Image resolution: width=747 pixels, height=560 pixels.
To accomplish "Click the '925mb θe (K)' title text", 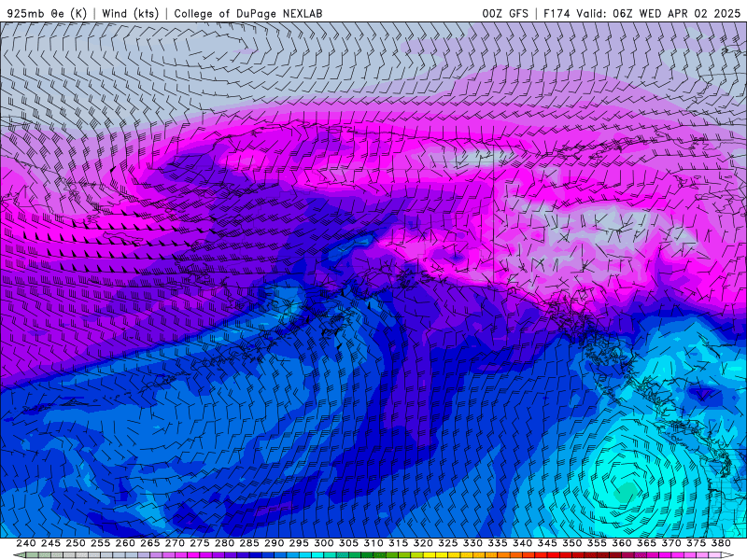I will 47,13.
